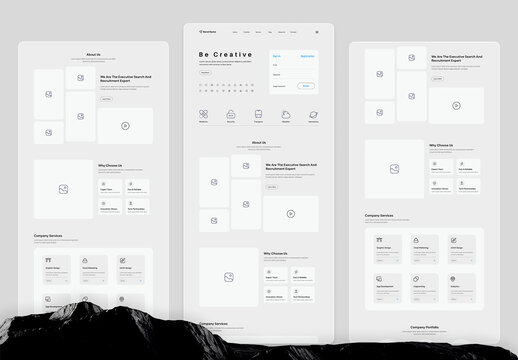Click Analytics card arrow on right page
The image size is (518, 360).
(471, 299)
